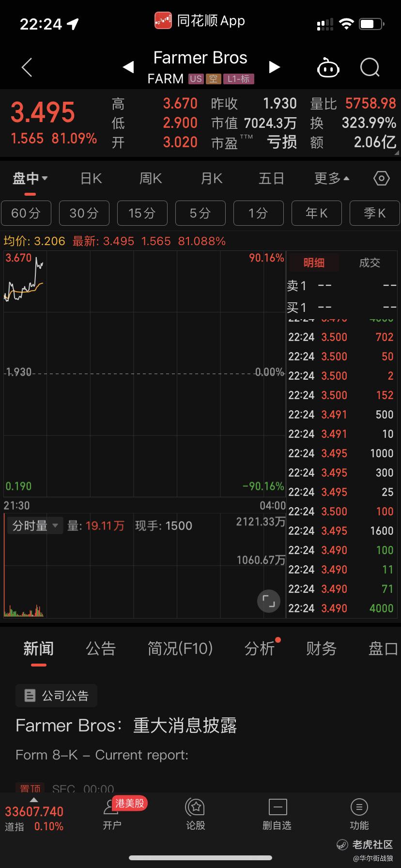This screenshot has width=401, height=868.
Task: Open the 论股 discussion icon
Action: pyautogui.click(x=196, y=814)
